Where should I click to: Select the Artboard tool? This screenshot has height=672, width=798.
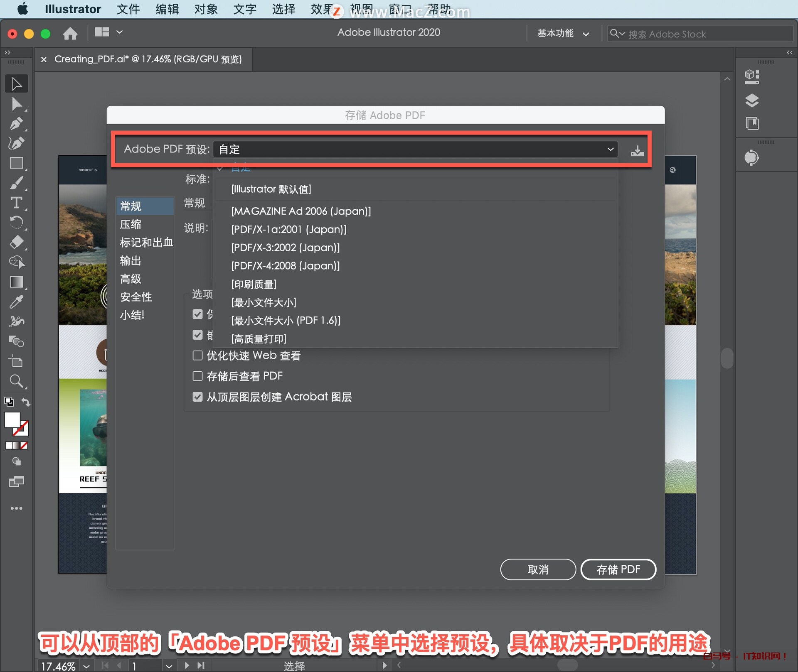point(17,361)
